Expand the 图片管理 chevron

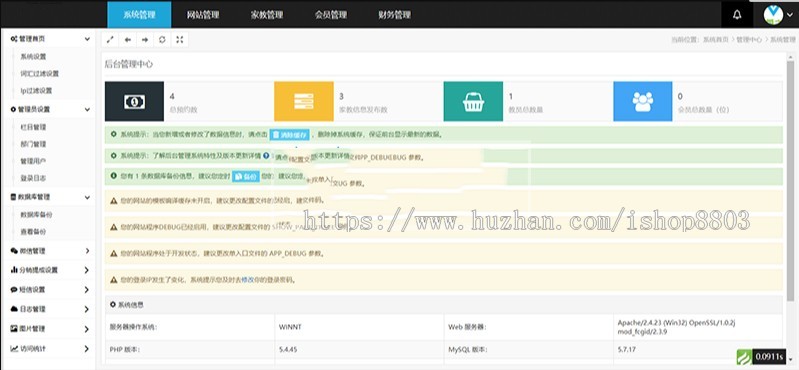pyautogui.click(x=87, y=329)
